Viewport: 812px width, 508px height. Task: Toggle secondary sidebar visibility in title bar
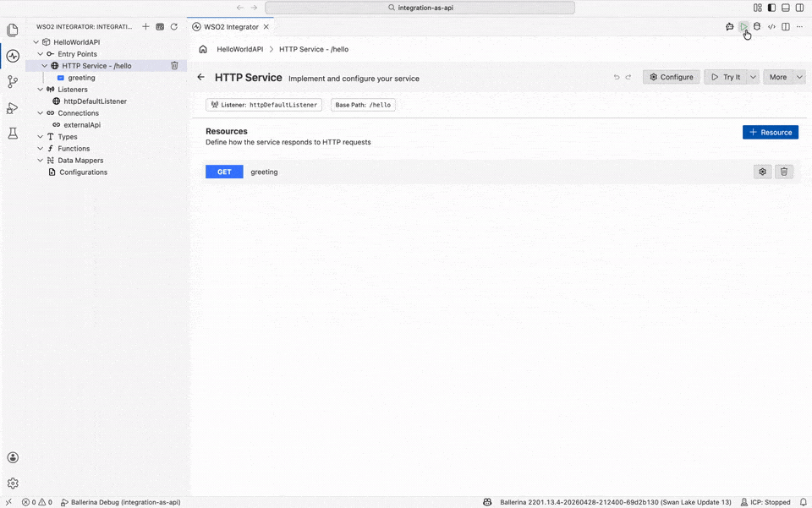[x=799, y=8]
